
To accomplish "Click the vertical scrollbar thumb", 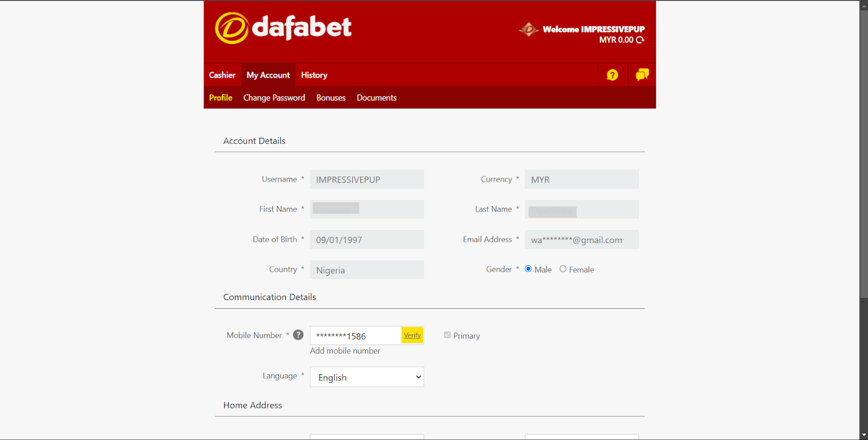I will [864, 154].
